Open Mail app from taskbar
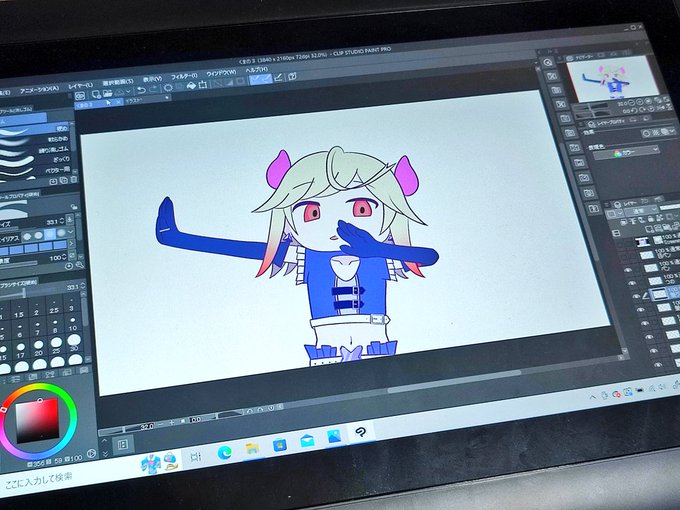 307,441
